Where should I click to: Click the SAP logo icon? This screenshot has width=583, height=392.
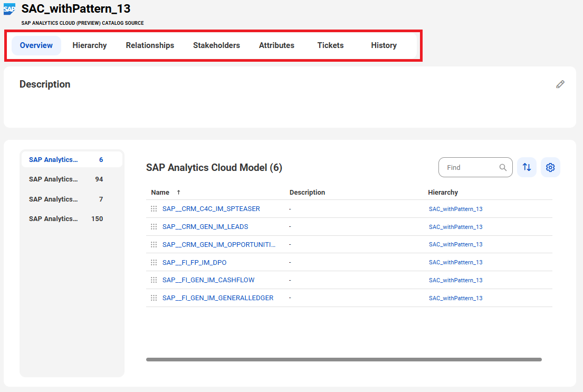9,9
